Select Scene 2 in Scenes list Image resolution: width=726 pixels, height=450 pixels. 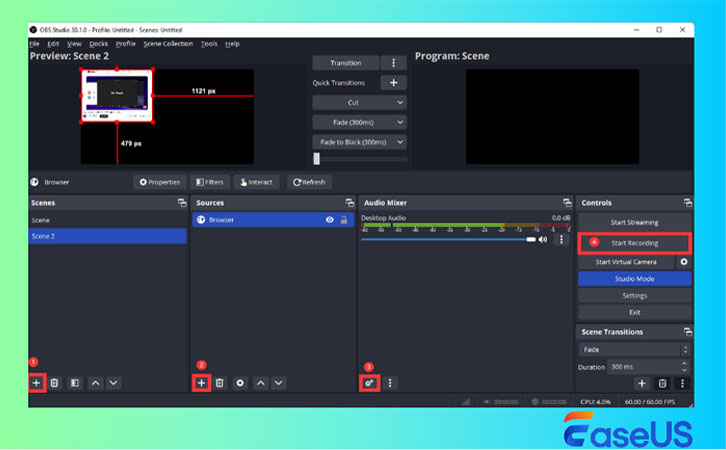[107, 236]
